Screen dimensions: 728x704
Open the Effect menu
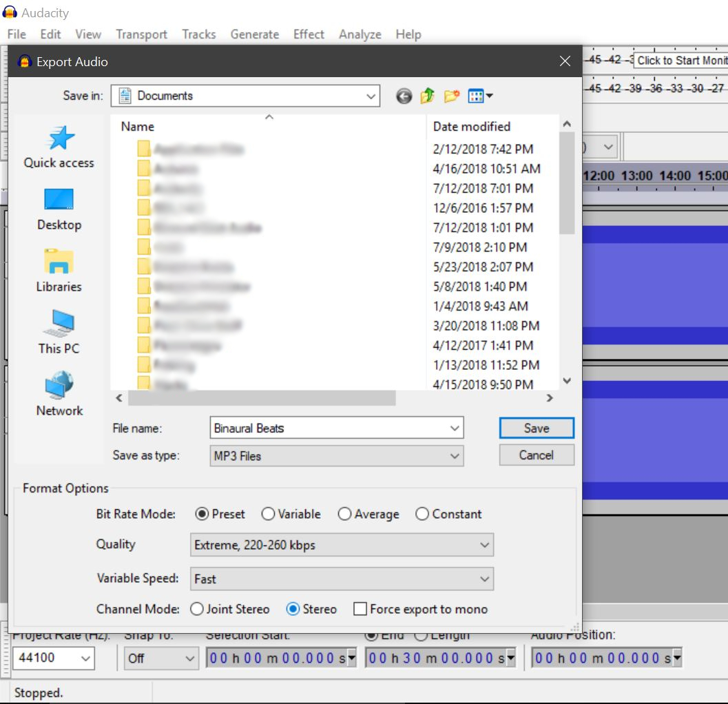click(x=308, y=34)
